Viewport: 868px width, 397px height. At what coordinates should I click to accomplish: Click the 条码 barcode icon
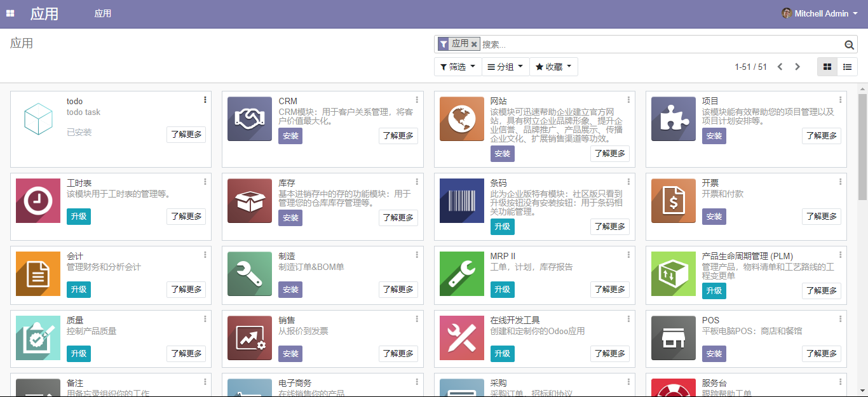pyautogui.click(x=462, y=201)
